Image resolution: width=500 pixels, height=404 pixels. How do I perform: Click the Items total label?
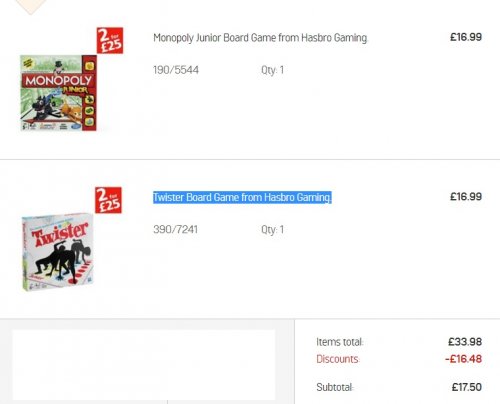pos(340,342)
